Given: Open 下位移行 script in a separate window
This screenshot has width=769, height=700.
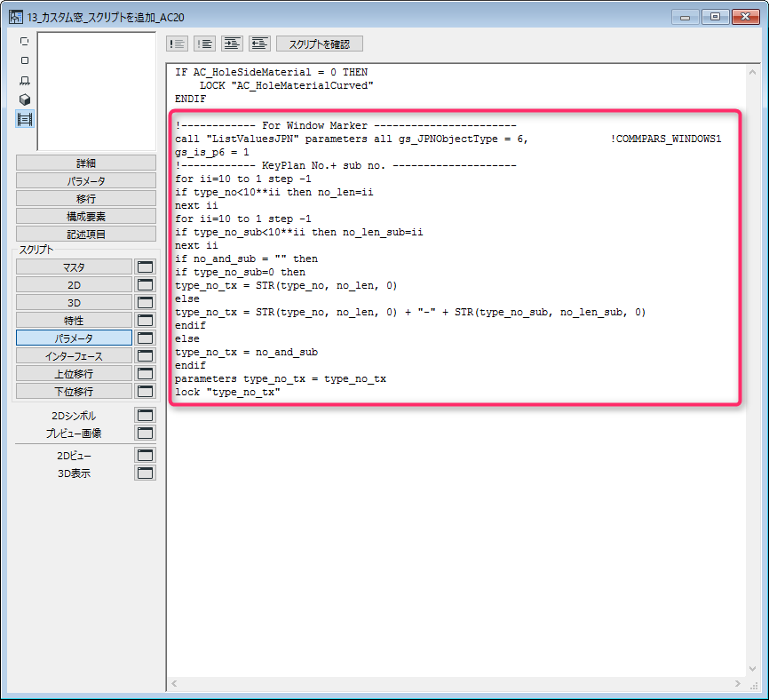Looking at the screenshot, I should 145,391.
